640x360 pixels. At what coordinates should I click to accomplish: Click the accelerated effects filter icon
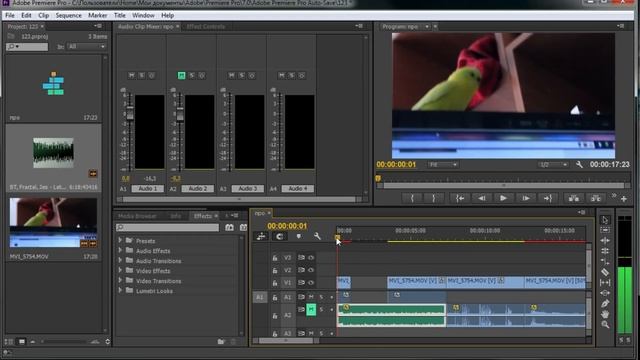(x=229, y=227)
